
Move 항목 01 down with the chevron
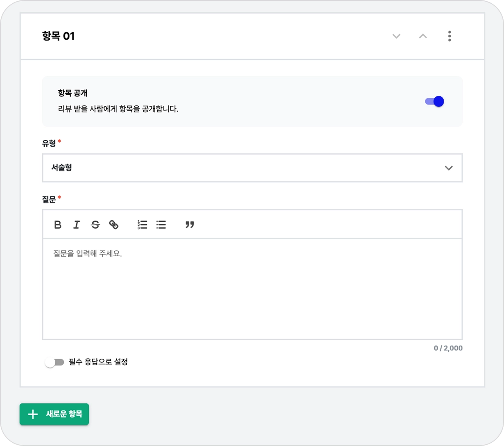[396, 36]
